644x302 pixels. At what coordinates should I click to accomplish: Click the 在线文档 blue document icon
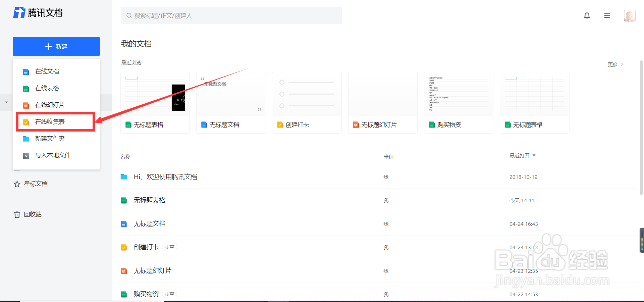click(26, 72)
